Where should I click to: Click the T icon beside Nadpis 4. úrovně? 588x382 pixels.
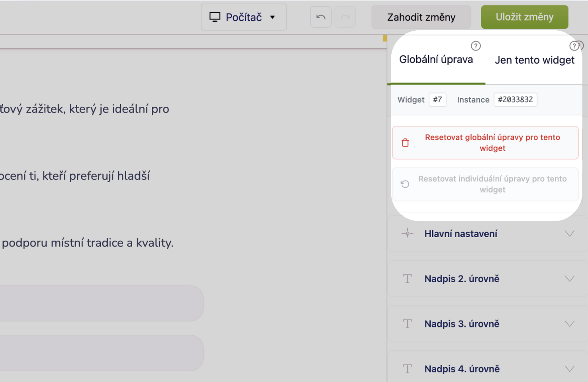[407, 368]
